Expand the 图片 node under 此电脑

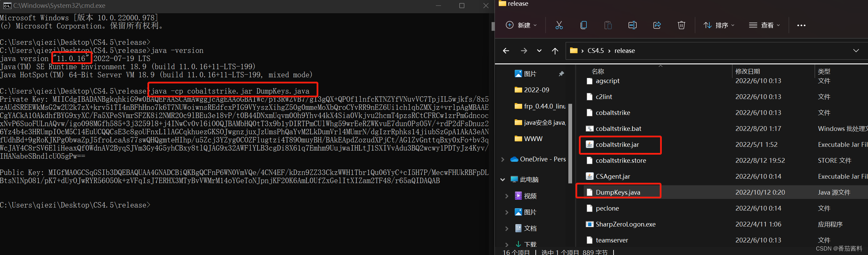[507, 212]
